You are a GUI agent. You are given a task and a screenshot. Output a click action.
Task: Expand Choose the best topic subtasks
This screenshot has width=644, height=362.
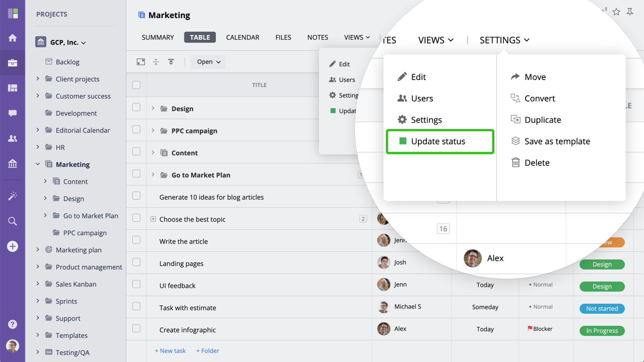pyautogui.click(x=153, y=219)
